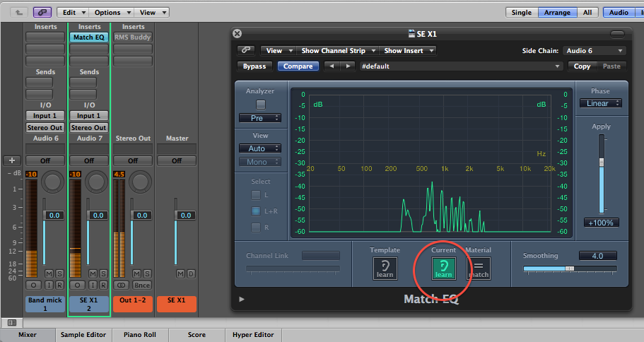Image resolution: width=644 pixels, height=342 pixels.
Task: Open the Options menu
Action: coord(112,12)
